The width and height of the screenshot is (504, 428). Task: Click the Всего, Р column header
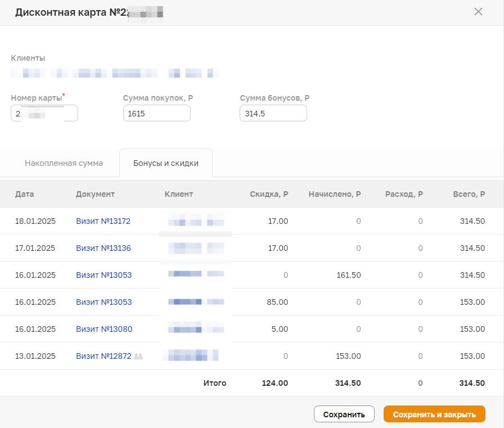pos(469,194)
